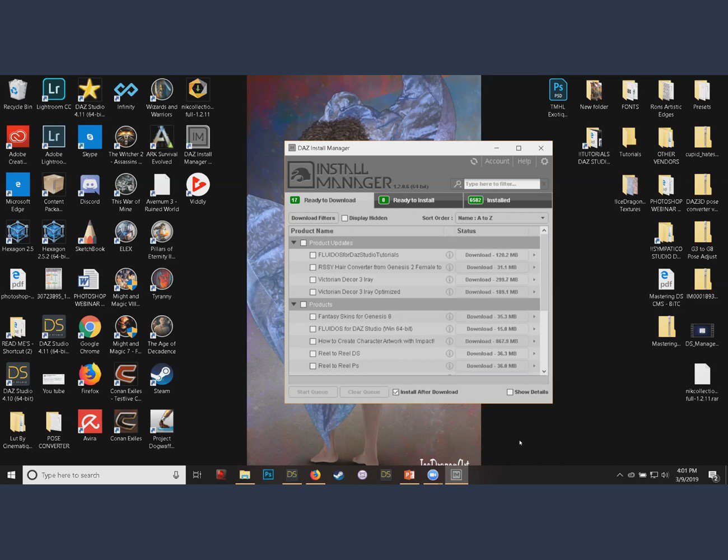Open Install Manager settings gear
728x560 pixels.
pos(544,161)
